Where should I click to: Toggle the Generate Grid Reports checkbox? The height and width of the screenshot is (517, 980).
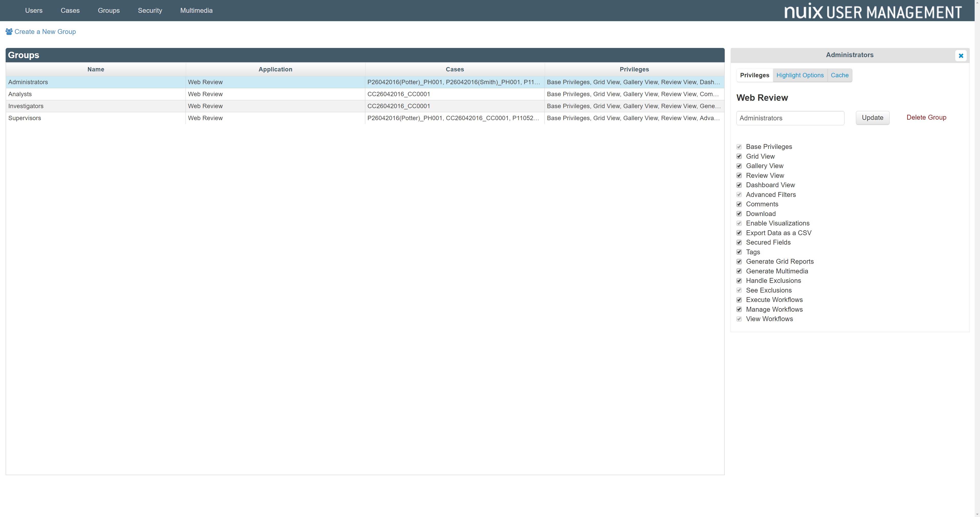click(x=739, y=261)
